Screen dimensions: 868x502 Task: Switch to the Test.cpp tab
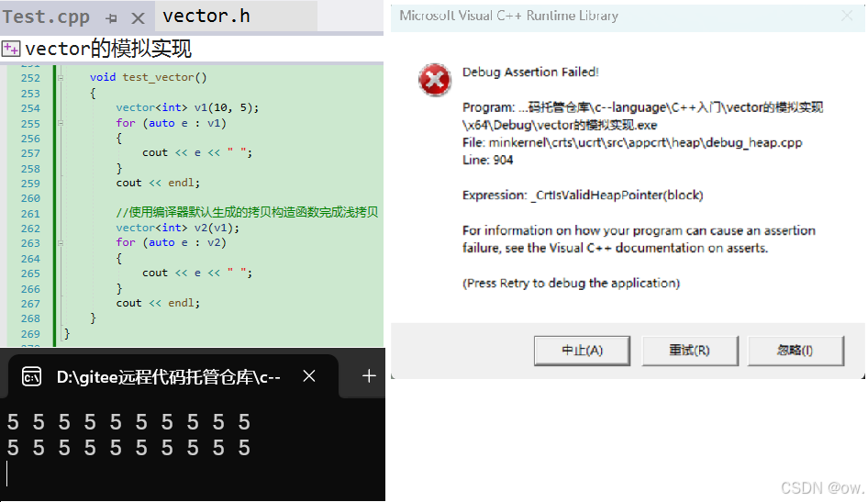coord(46,17)
